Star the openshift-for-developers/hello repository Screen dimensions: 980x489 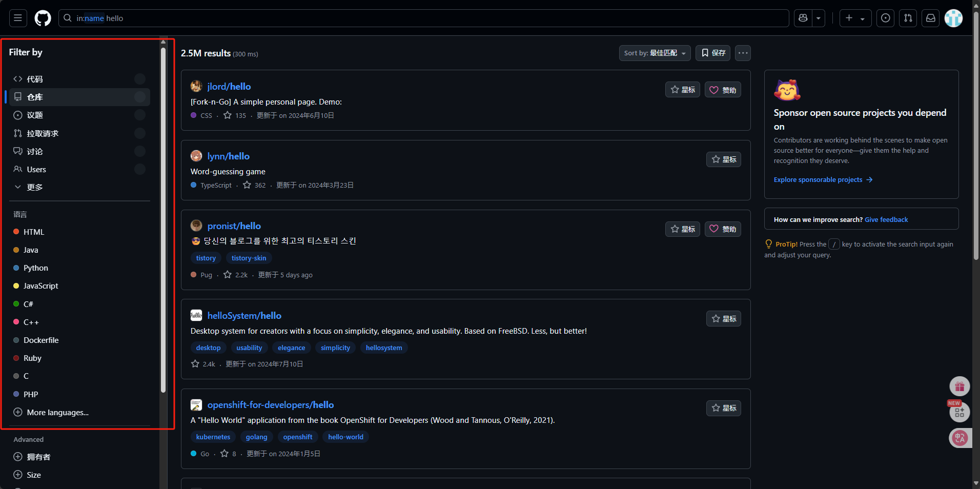pos(724,408)
